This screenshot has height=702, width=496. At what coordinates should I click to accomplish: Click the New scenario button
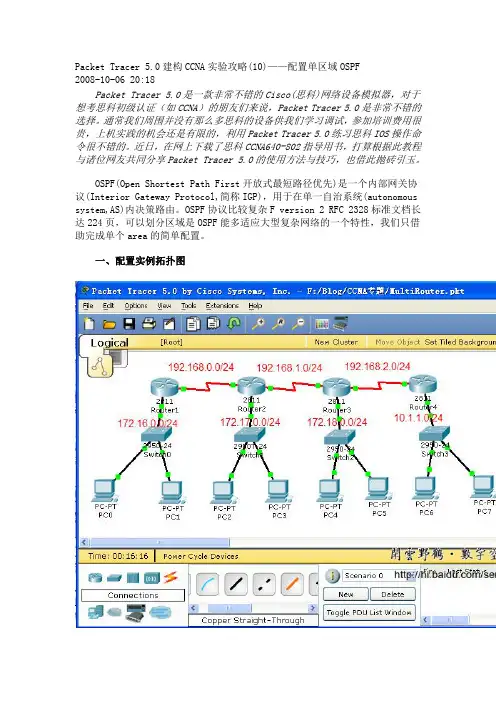346,595
